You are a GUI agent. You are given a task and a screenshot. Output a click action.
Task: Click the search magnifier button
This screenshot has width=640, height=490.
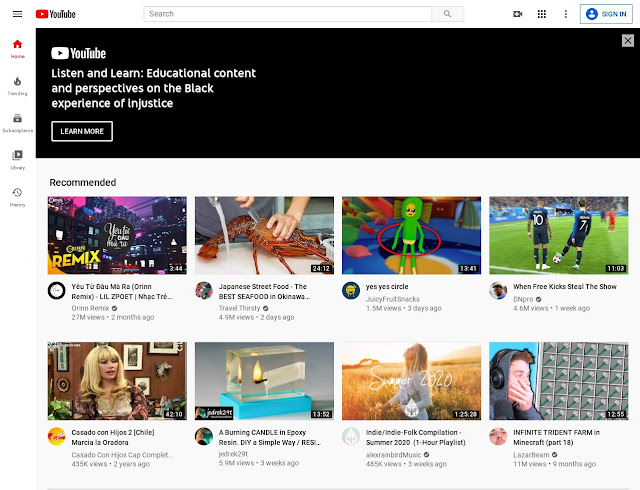pos(447,14)
